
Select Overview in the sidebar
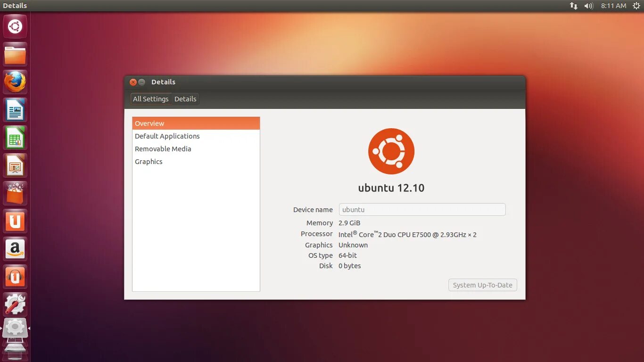click(196, 123)
